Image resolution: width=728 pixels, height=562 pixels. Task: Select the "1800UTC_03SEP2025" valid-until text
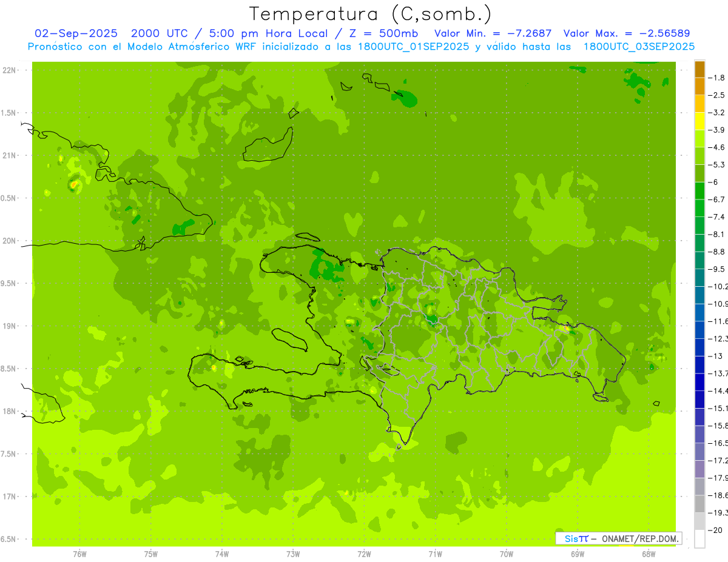639,47
